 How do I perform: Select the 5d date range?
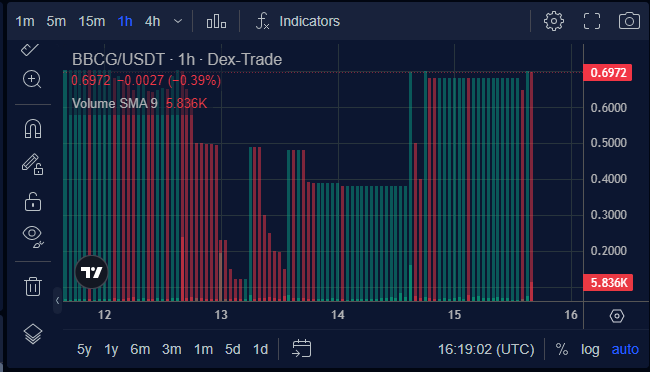click(x=233, y=350)
